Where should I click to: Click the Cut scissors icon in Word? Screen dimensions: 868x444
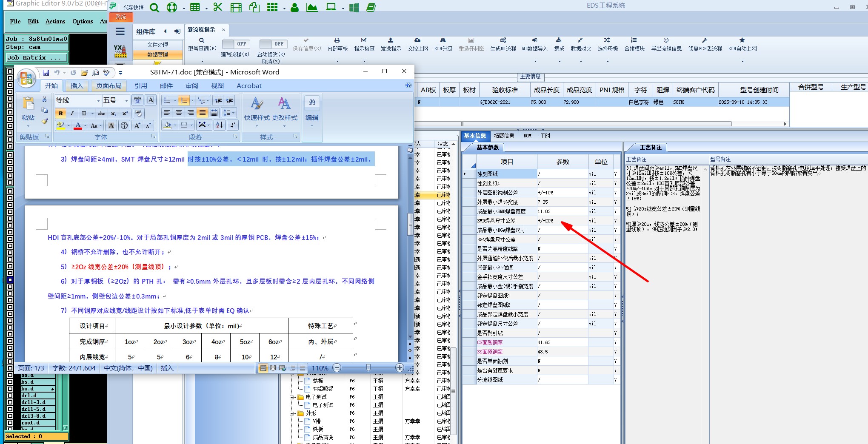pos(45,100)
